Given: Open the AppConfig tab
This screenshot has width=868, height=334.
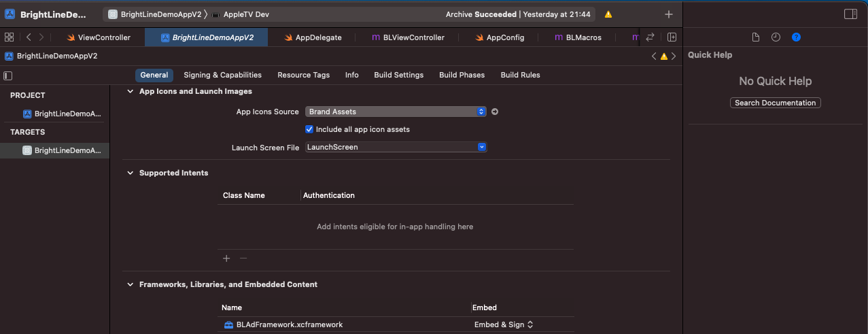Looking at the screenshot, I should click(x=500, y=37).
